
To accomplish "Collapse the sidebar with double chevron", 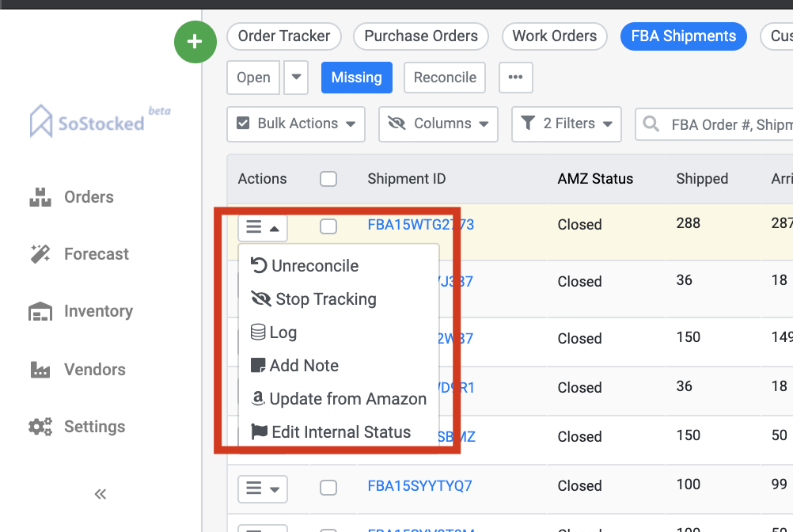I will (x=101, y=494).
